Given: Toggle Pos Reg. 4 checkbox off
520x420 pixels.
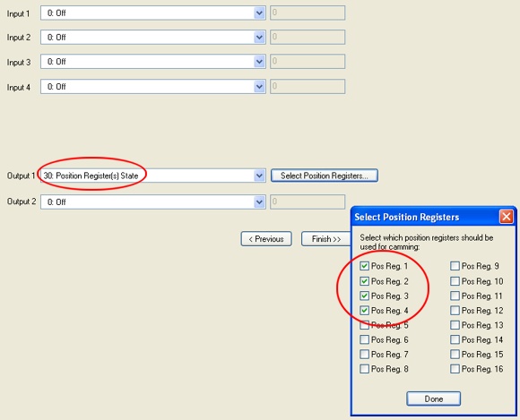Looking at the screenshot, I should pos(365,311).
